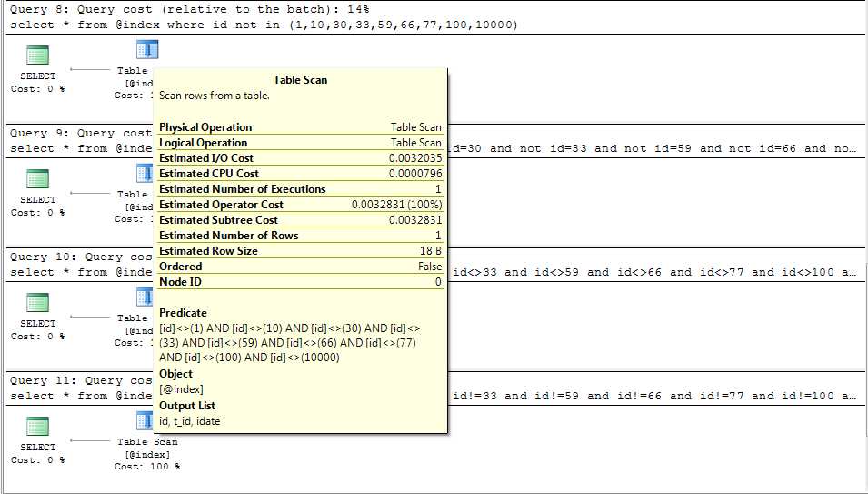Click Estimated I/O Cost value 0.0032035
Image resolution: width=868 pixels, height=494 pixels.
pyautogui.click(x=415, y=158)
